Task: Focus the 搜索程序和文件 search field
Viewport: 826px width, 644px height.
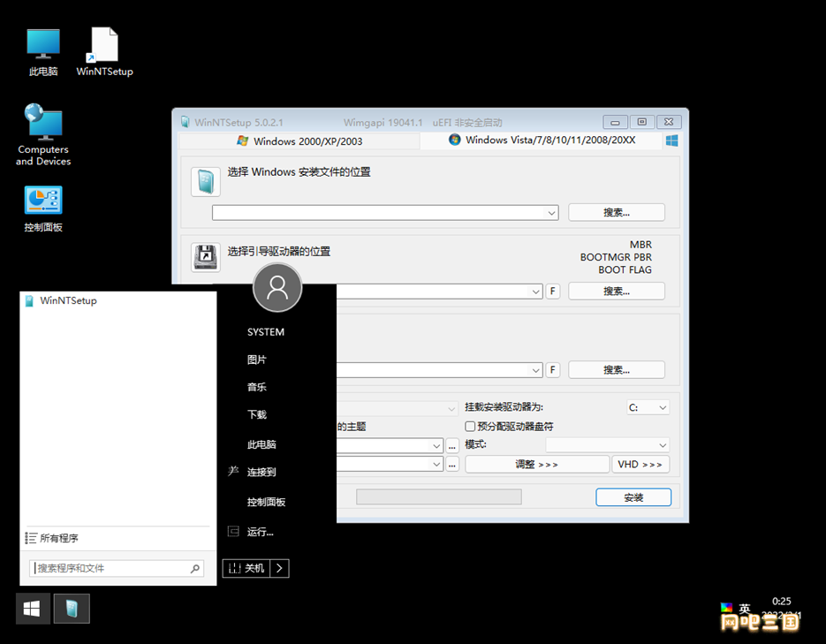Action: tap(116, 568)
